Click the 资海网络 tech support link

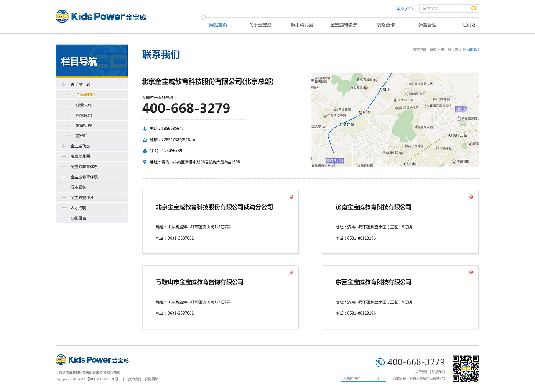click(151, 379)
